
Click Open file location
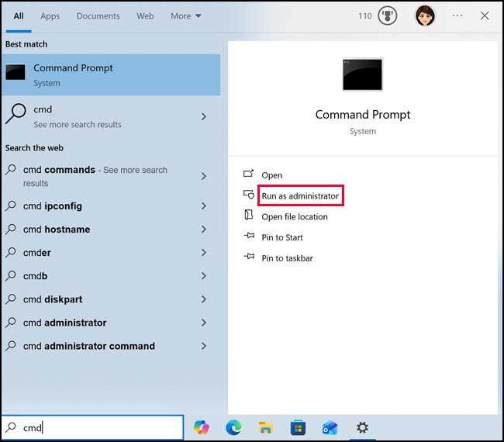click(295, 216)
